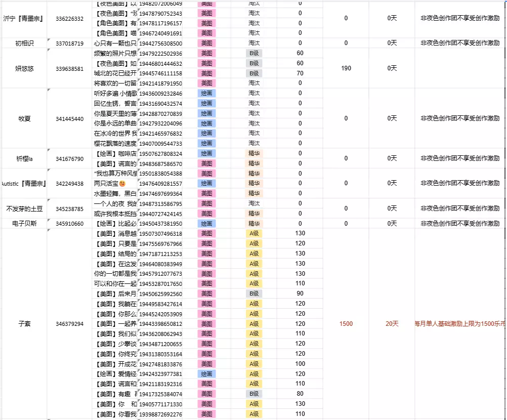Select the 初相识 name cell
507x420 pixels.
pos(24,43)
